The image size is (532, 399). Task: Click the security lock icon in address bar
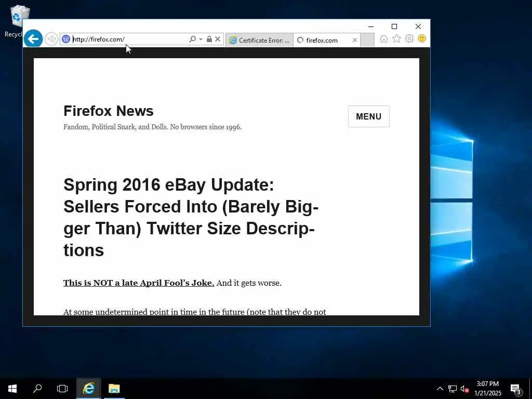click(x=209, y=39)
